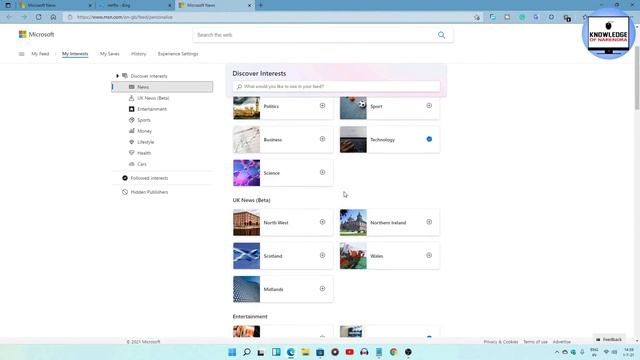Focus the Discover Interests search field
Screen dimensions: 640x360
pos(336,87)
